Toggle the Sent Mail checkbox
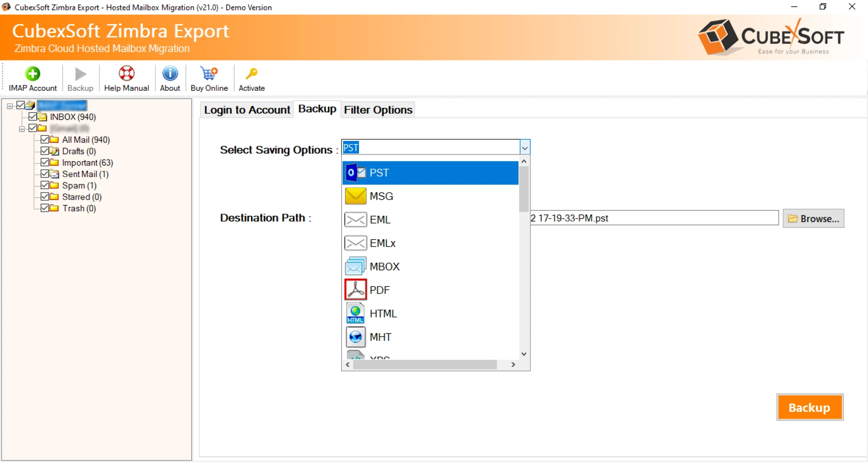 click(45, 173)
